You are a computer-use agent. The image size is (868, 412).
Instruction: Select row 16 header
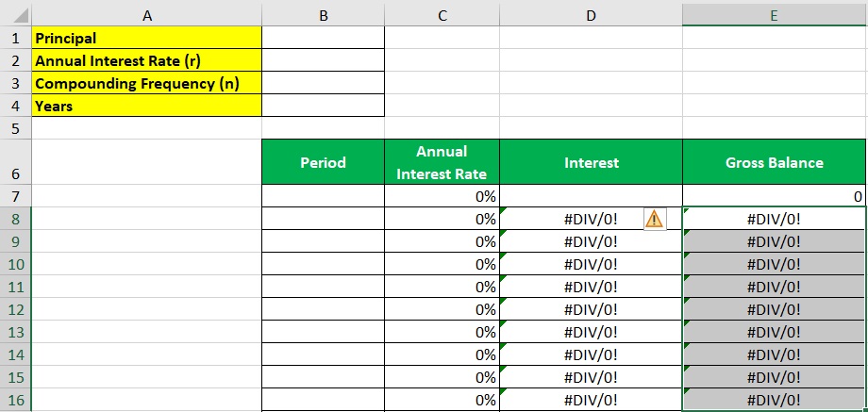tap(15, 400)
